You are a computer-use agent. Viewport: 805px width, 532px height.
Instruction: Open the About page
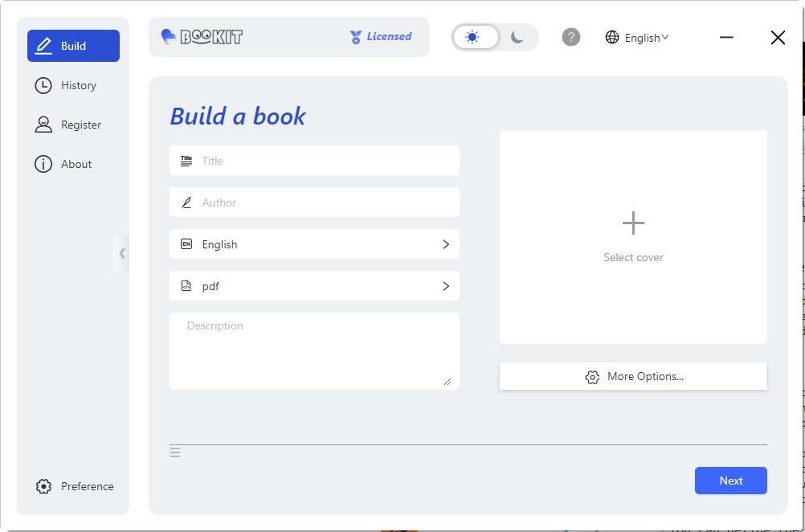point(63,164)
